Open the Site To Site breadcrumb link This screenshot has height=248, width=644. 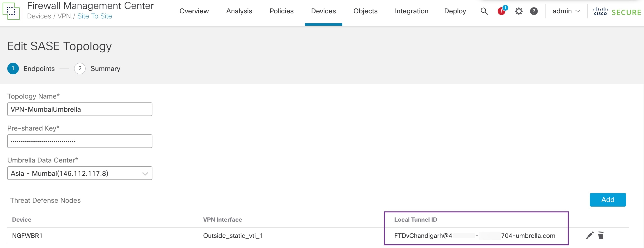click(95, 16)
